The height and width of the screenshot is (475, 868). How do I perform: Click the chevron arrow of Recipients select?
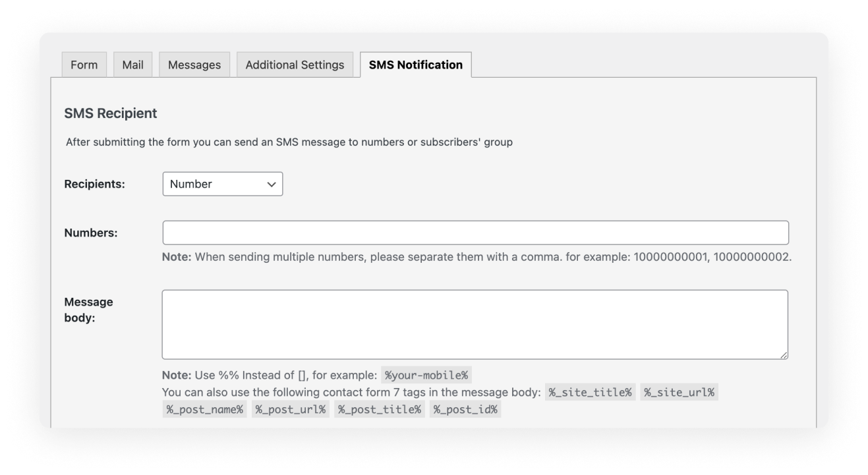[x=270, y=184]
